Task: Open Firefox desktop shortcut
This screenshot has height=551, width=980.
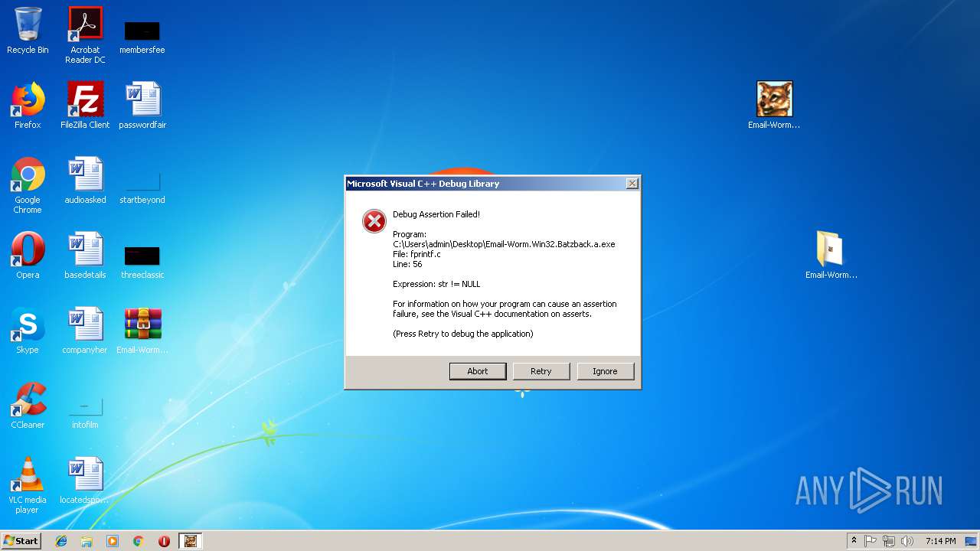Action: pyautogui.click(x=28, y=106)
